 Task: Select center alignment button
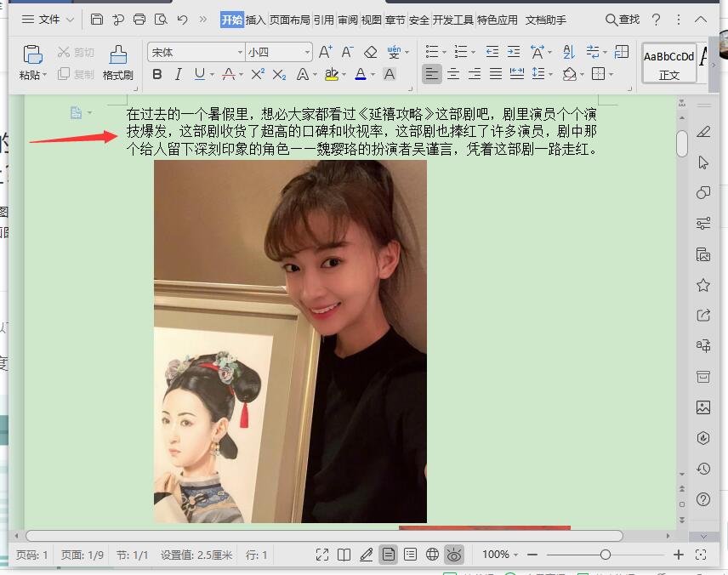pos(453,74)
